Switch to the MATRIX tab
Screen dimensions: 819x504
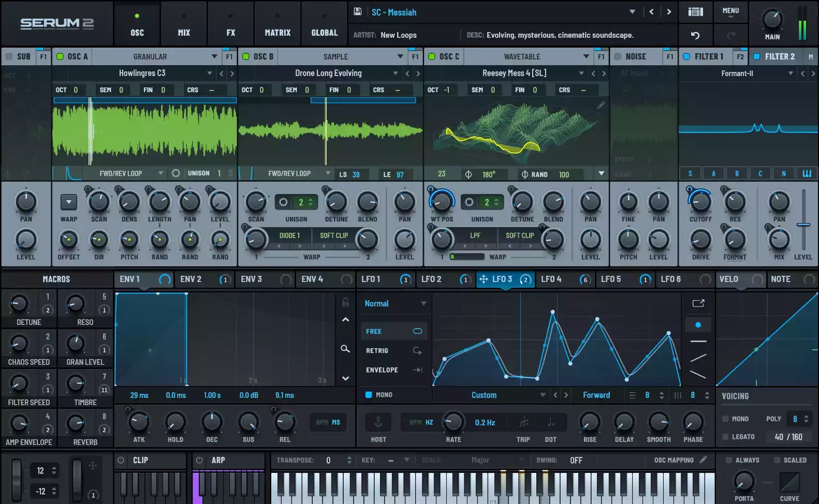277,24
